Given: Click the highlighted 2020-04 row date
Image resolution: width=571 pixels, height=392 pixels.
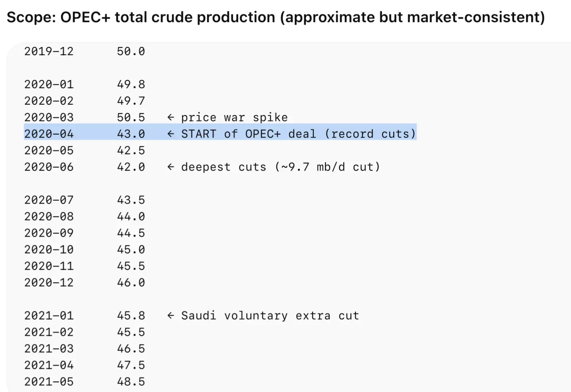Looking at the screenshot, I should coord(49,134).
